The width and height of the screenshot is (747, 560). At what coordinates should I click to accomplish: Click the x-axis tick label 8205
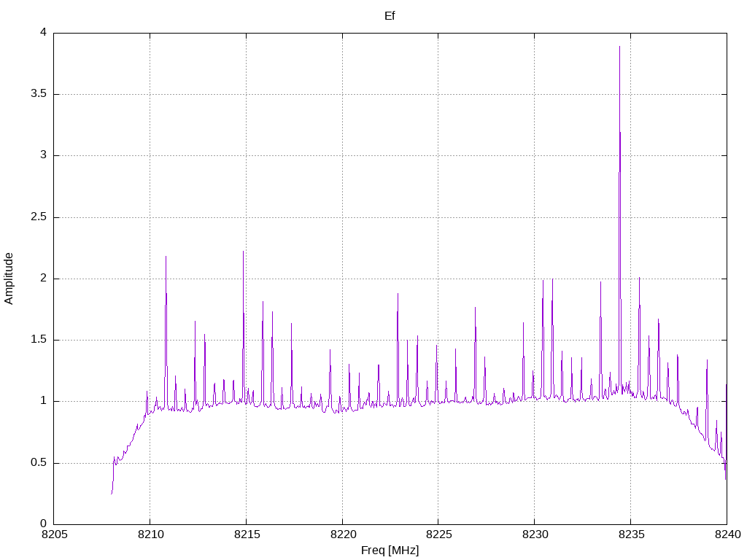54,534
